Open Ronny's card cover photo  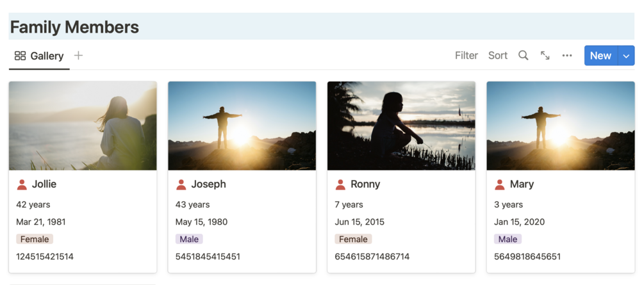[x=401, y=126]
